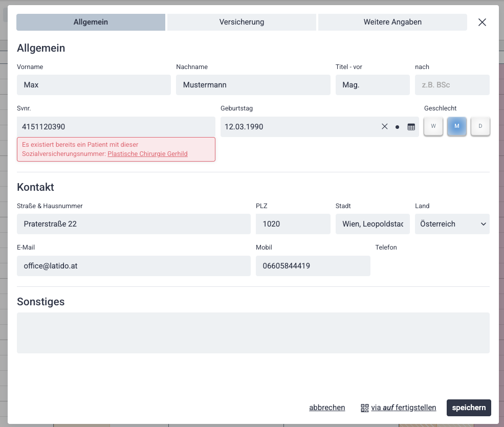Open the Plastische Chirurgie Gerhild patient link

click(147, 153)
